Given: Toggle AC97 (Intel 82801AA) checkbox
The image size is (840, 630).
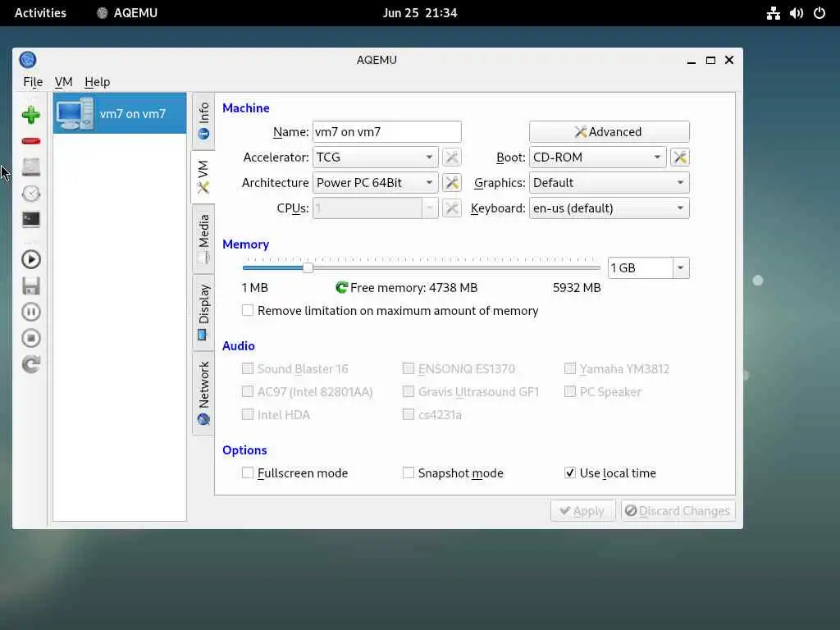Looking at the screenshot, I should pos(248,391).
